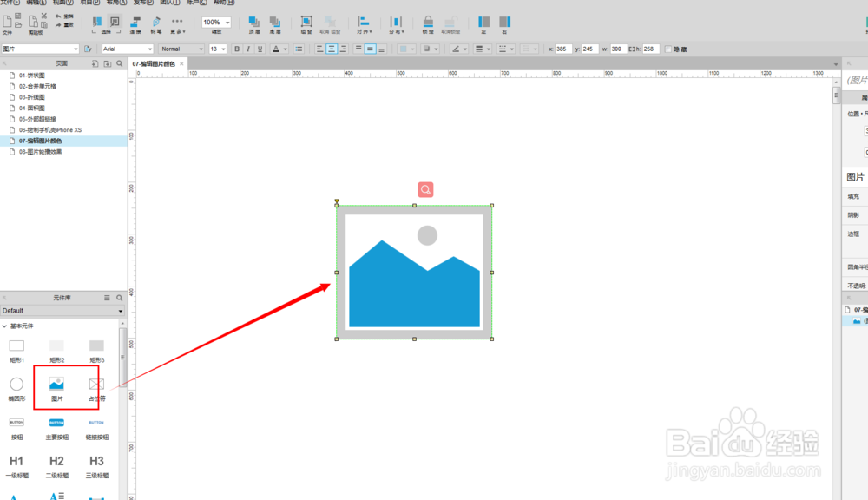The width and height of the screenshot is (868, 500).
Task: Send selection to back with 底层
Action: (274, 24)
